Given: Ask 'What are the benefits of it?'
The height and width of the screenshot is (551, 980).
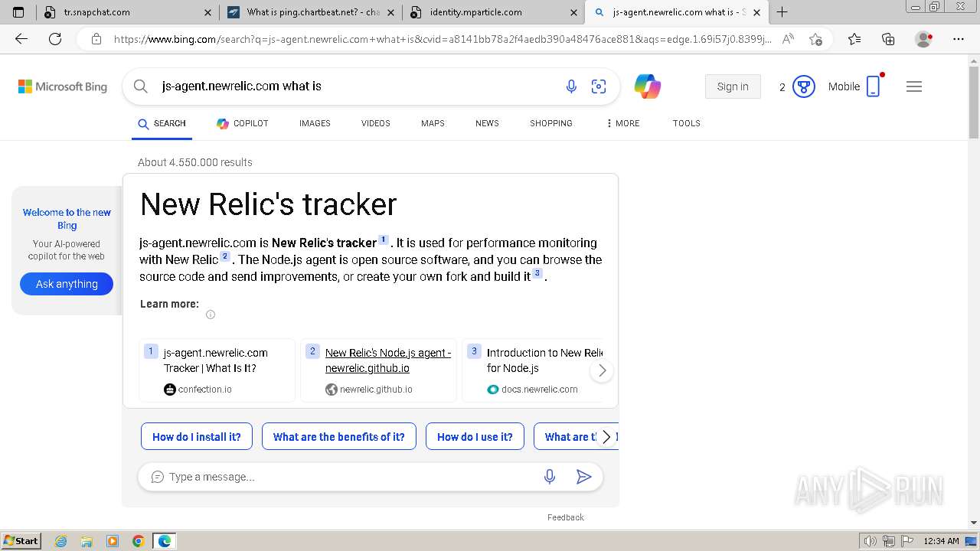Looking at the screenshot, I should point(339,437).
